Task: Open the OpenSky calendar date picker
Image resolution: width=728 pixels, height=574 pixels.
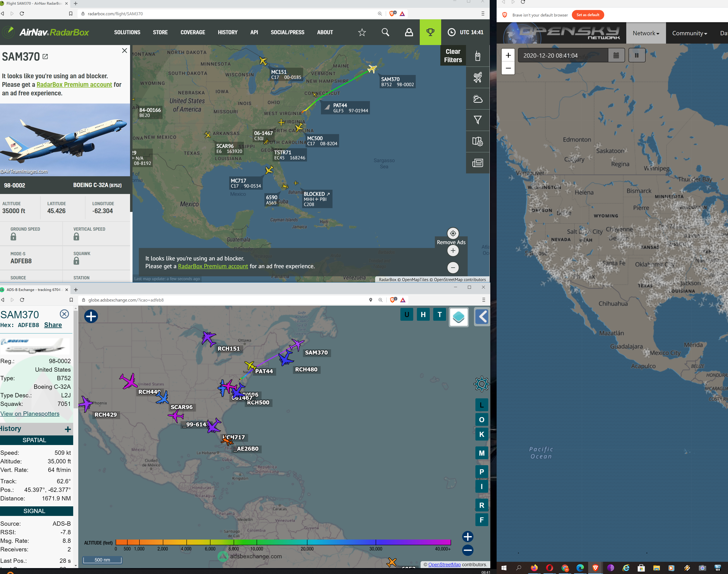Action: (616, 55)
